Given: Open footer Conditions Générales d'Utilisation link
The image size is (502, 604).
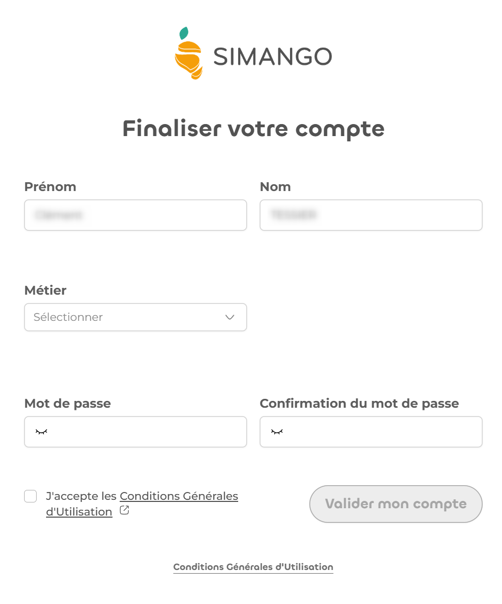Looking at the screenshot, I should pos(253,567).
